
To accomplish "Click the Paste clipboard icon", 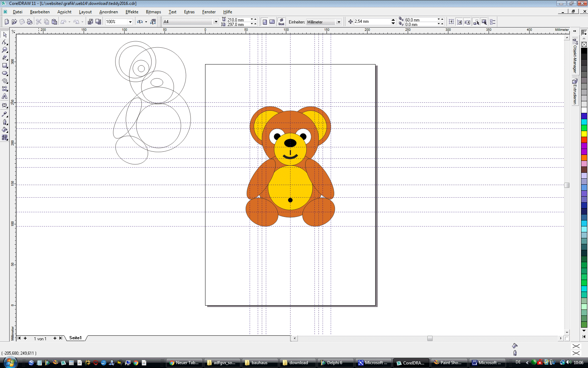I will (54, 22).
